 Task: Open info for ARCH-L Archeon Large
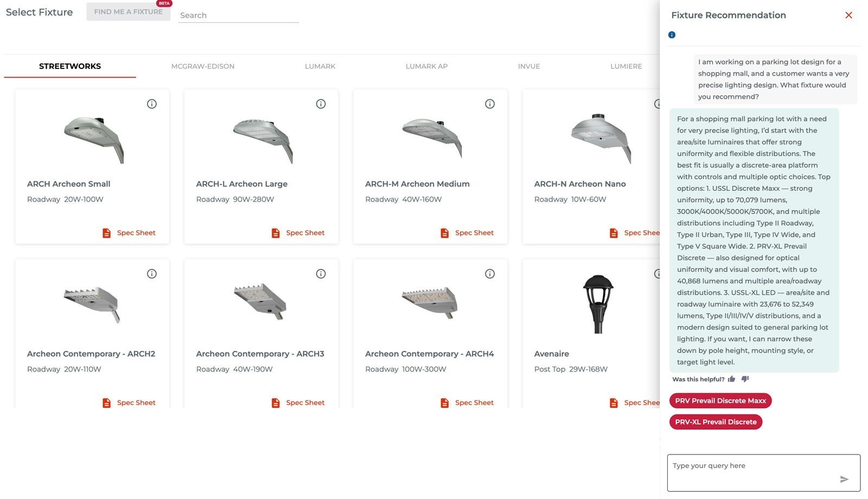click(321, 104)
